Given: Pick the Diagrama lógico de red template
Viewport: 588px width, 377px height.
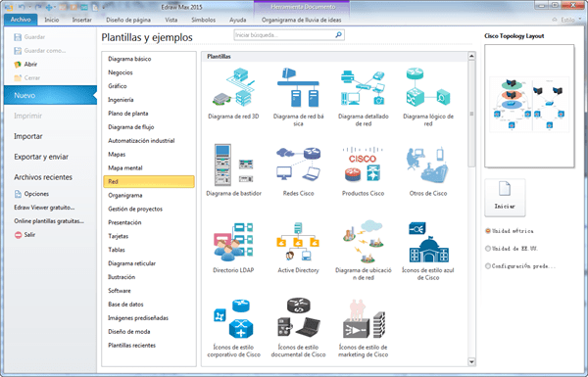Looking at the screenshot, I should [428, 97].
